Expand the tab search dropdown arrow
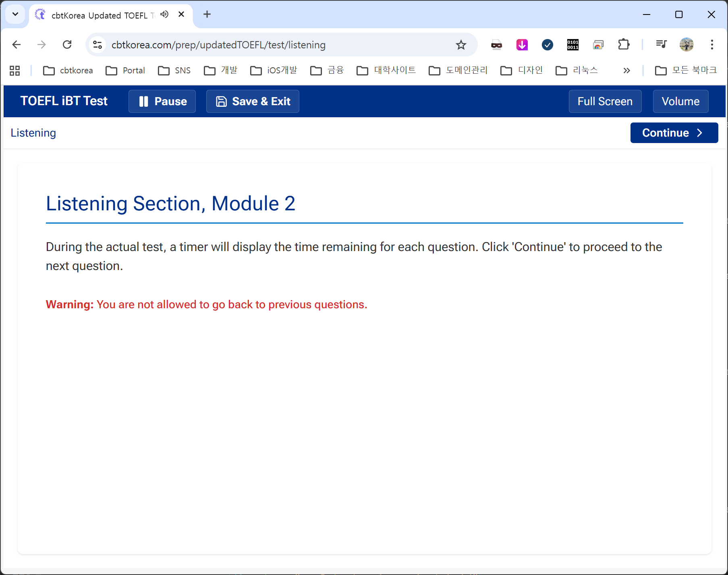Viewport: 728px width, 575px height. pyautogui.click(x=15, y=15)
